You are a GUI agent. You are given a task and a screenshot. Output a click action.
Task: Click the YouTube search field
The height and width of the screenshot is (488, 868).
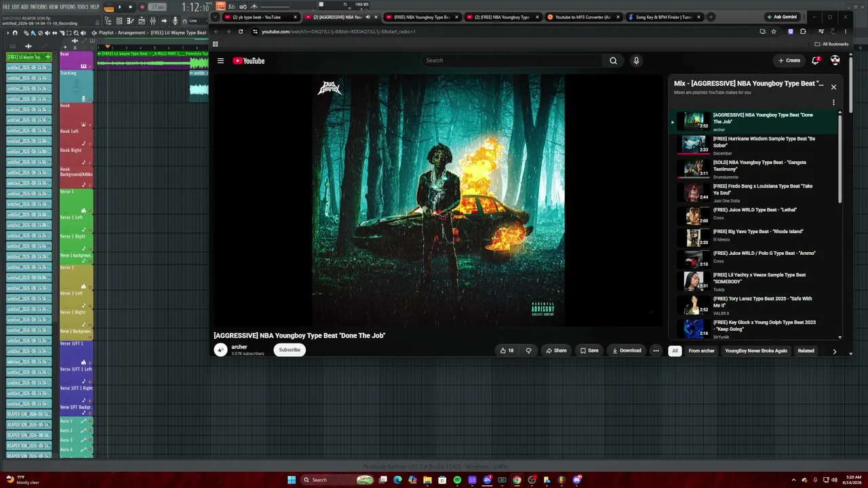(511, 60)
